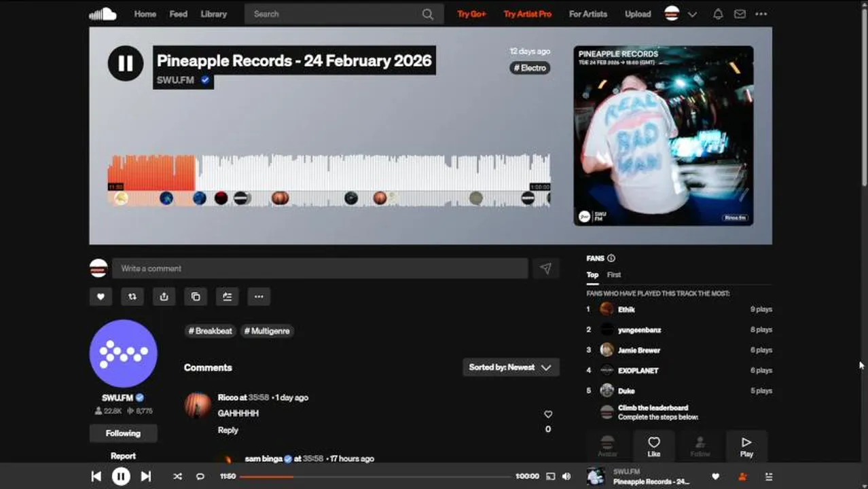Open the messages envelope icon
Image resolution: width=868 pixels, height=489 pixels.
click(x=740, y=14)
